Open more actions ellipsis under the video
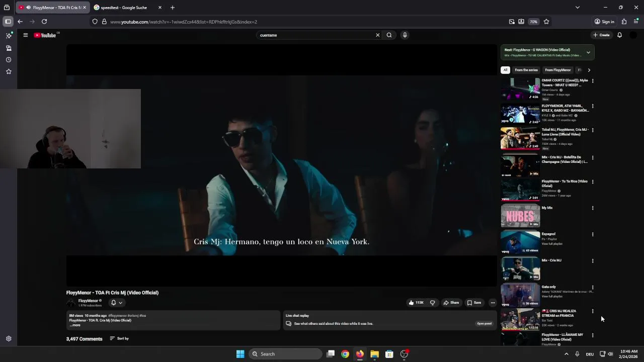644x362 pixels. (493, 303)
